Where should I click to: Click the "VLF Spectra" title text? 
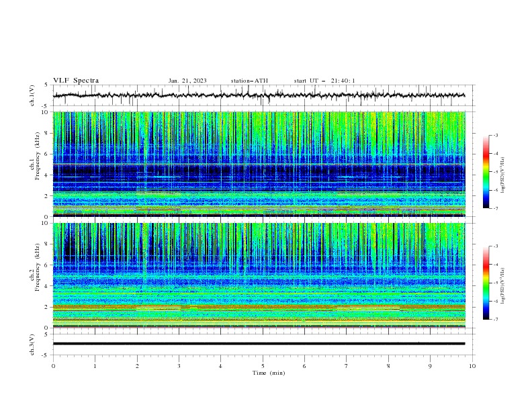pyautogui.click(x=76, y=81)
